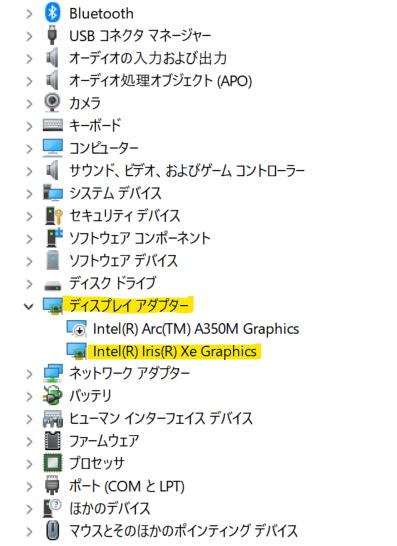Screen dimensions: 397x546
Task: Click the port icon for ポート (COM と LPT)
Action: (x=53, y=485)
